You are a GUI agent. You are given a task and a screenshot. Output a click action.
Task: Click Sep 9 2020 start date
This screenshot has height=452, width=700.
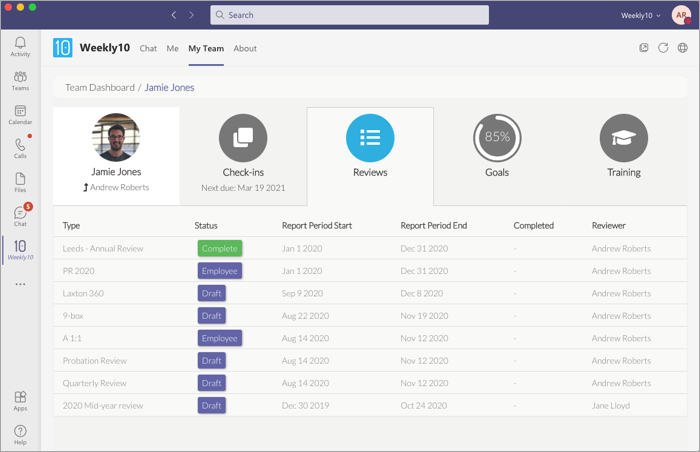pos(302,293)
